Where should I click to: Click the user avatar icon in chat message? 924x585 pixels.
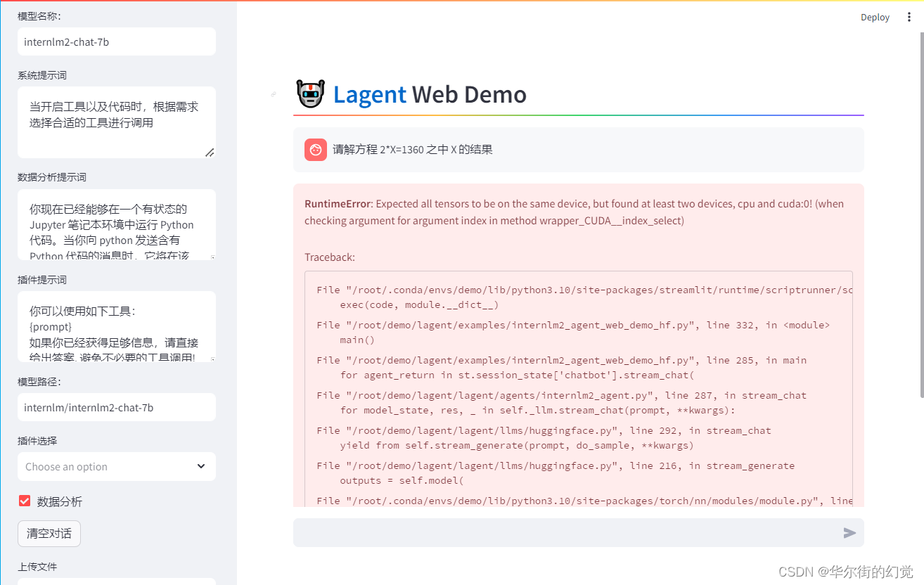[x=316, y=150]
